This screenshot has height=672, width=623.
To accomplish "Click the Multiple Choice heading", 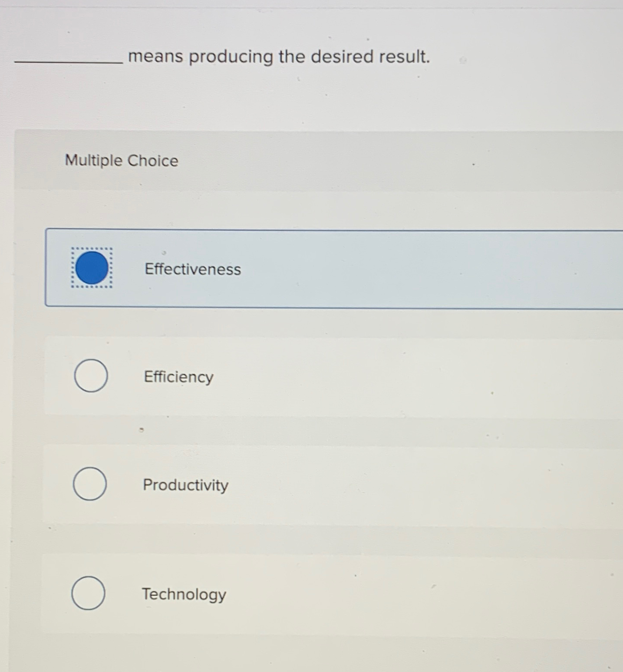I will click(x=121, y=161).
